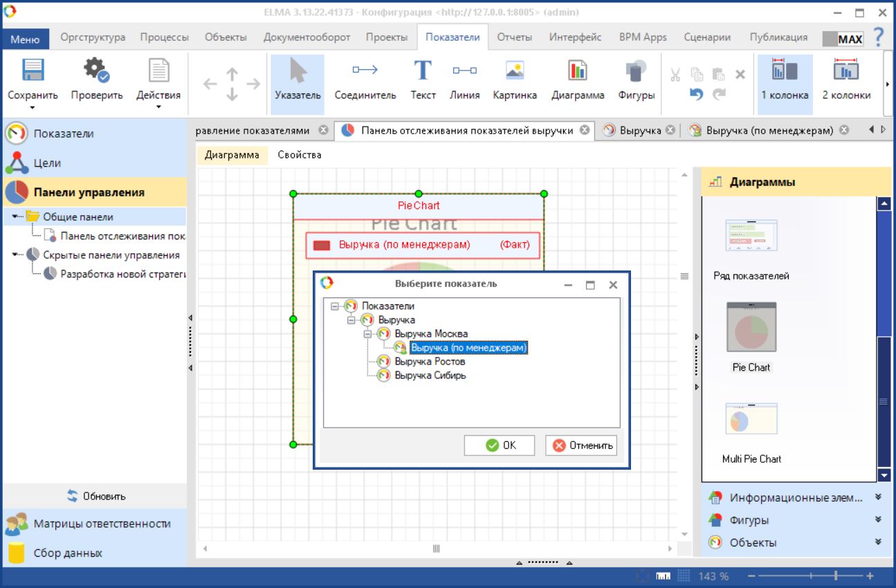Switch to the Процессы ribbon tab
The width and height of the screenshot is (896, 588).
pyautogui.click(x=164, y=37)
